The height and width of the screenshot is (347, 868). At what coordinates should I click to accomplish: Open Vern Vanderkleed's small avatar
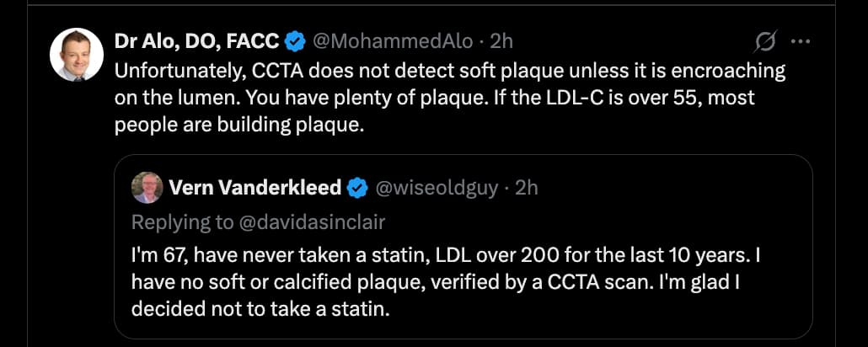coord(147,188)
